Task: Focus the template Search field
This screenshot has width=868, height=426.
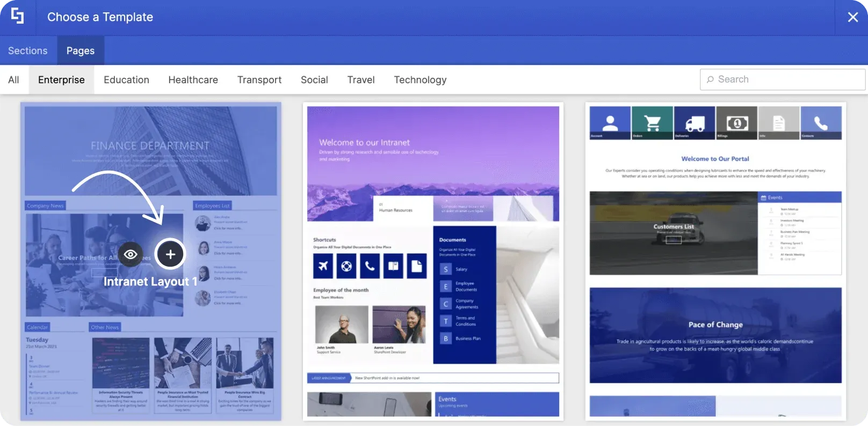Action: [783, 79]
